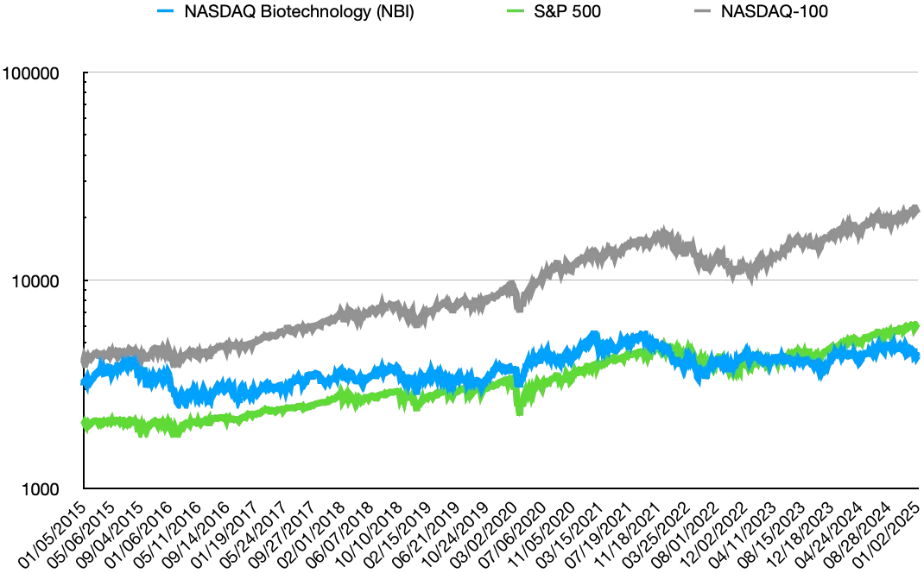Click the gray NASDAQ-100 line at its 2025 endpoint
The width and height of the screenshot is (924, 573).
[915, 211]
